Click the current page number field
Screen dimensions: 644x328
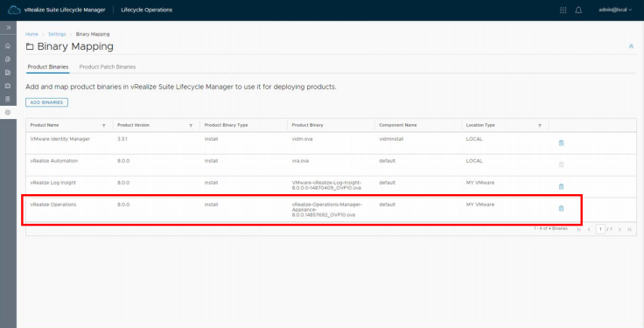(x=600, y=229)
